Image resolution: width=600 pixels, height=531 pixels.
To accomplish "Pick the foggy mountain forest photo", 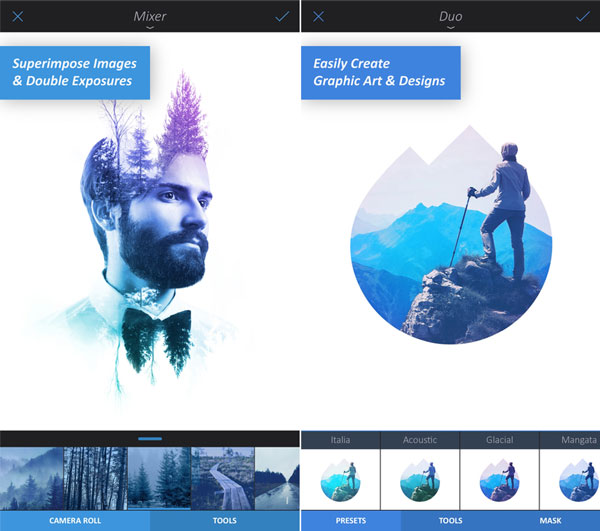I will (x=31, y=479).
